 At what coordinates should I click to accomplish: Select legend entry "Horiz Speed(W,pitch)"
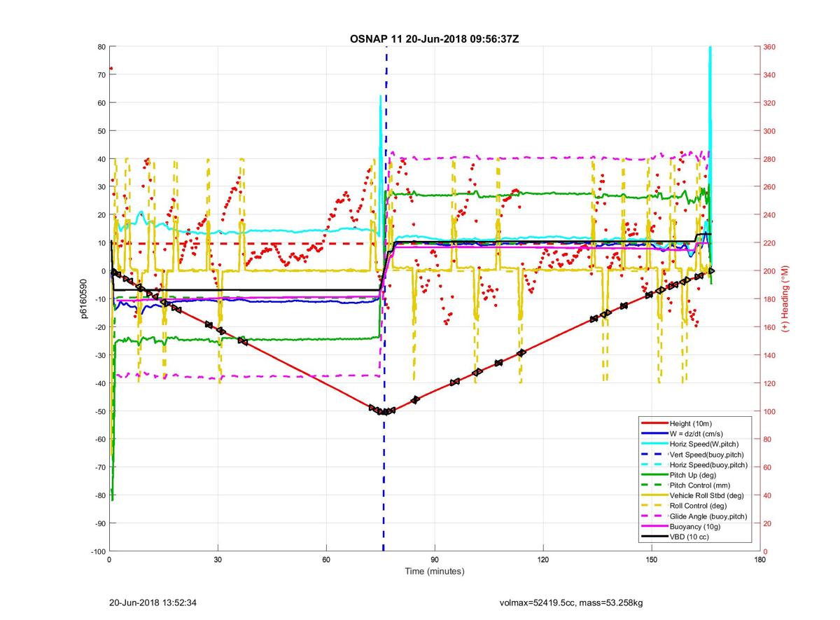pos(704,444)
